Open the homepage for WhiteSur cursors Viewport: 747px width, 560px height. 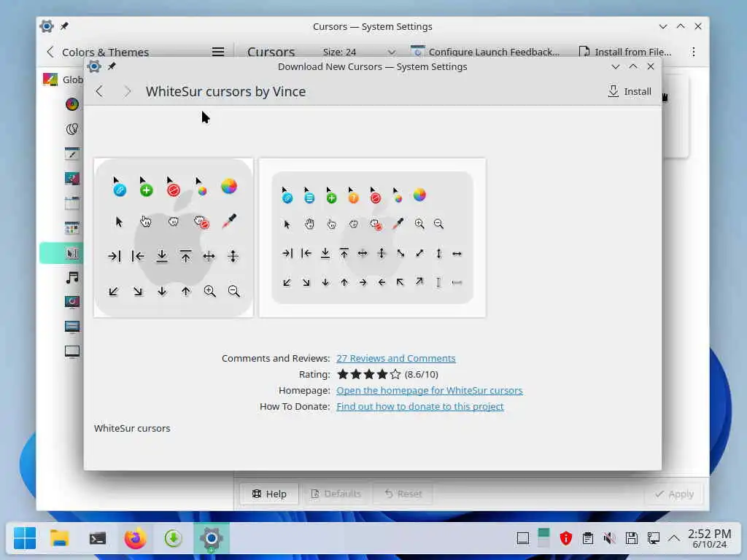click(429, 391)
